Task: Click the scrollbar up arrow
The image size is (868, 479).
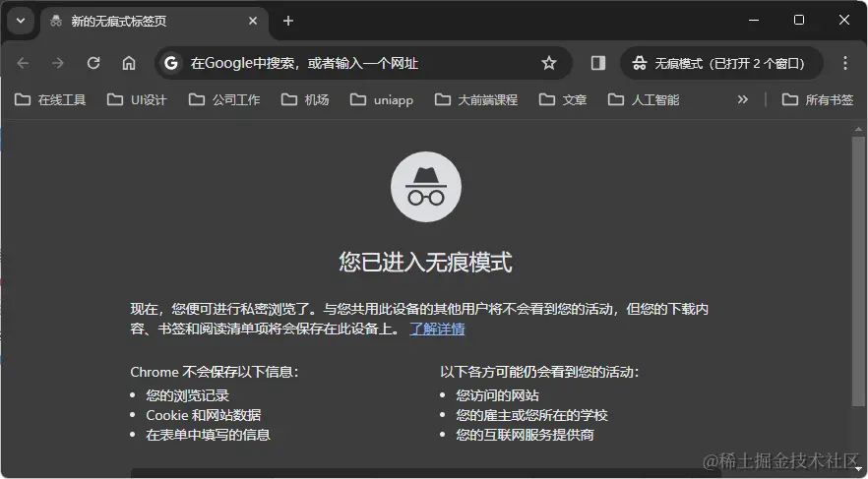Action: click(x=858, y=130)
